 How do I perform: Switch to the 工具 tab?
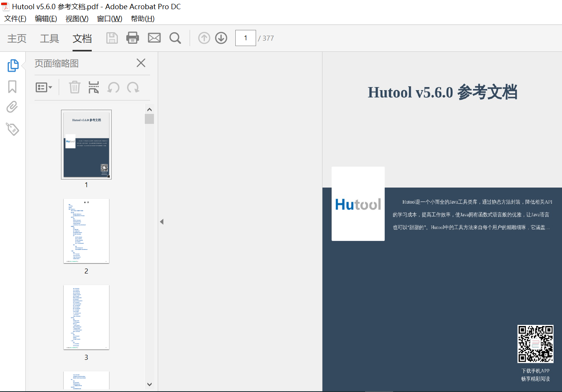[50, 38]
